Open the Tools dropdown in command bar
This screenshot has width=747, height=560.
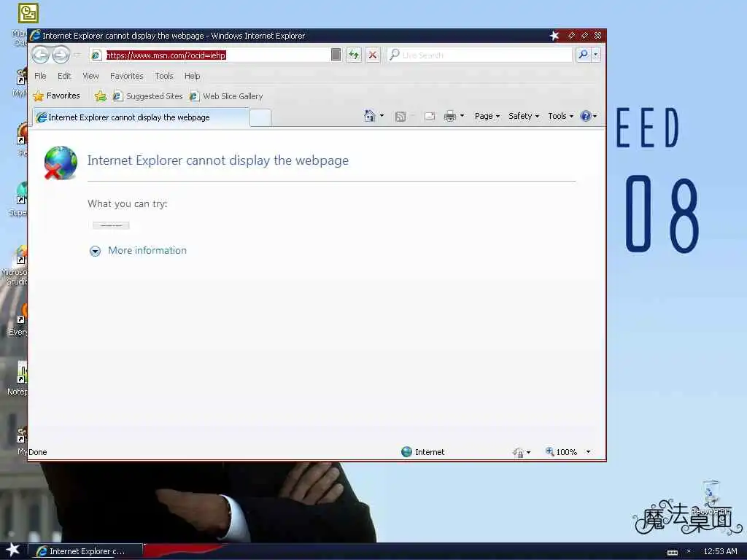[560, 116]
